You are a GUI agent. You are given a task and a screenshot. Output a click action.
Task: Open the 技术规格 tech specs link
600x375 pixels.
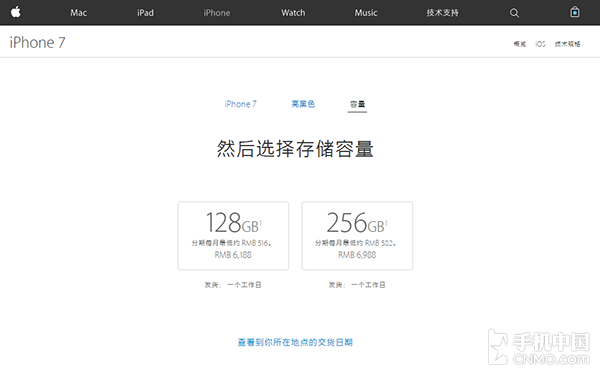tap(567, 44)
